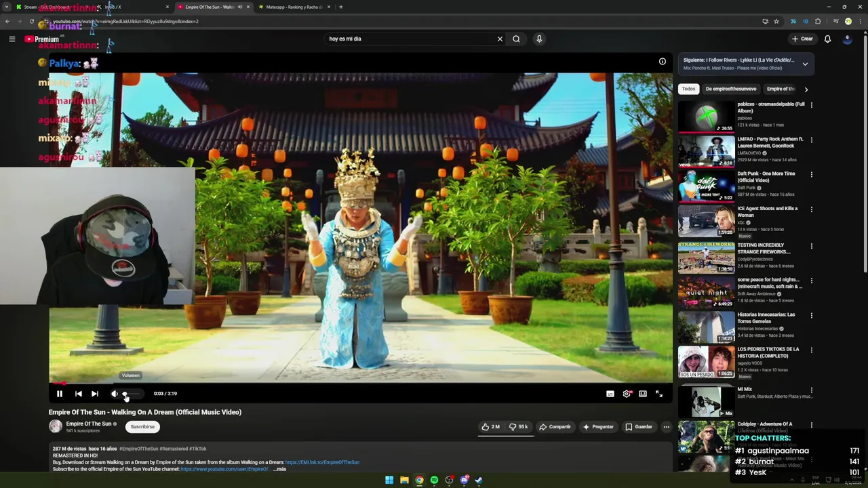Image resolution: width=868 pixels, height=488 pixels.
Task: Like the video with thumbs up
Action: point(491,427)
